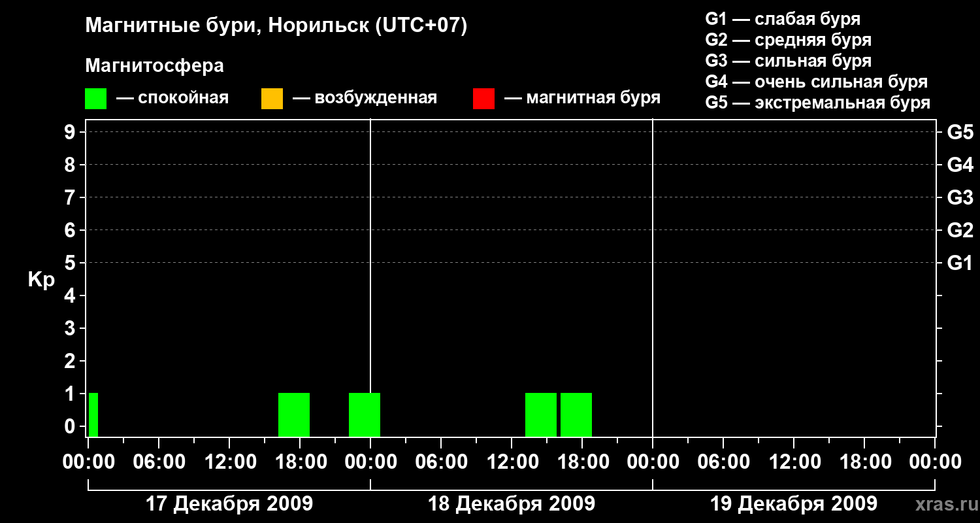Click the Kp axis value 9

(71, 132)
